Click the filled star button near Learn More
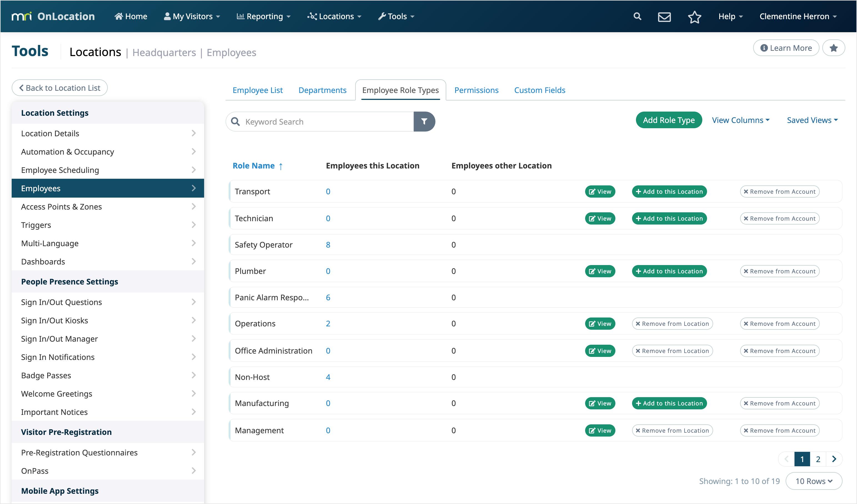Viewport: 857px width, 504px height. pos(833,48)
